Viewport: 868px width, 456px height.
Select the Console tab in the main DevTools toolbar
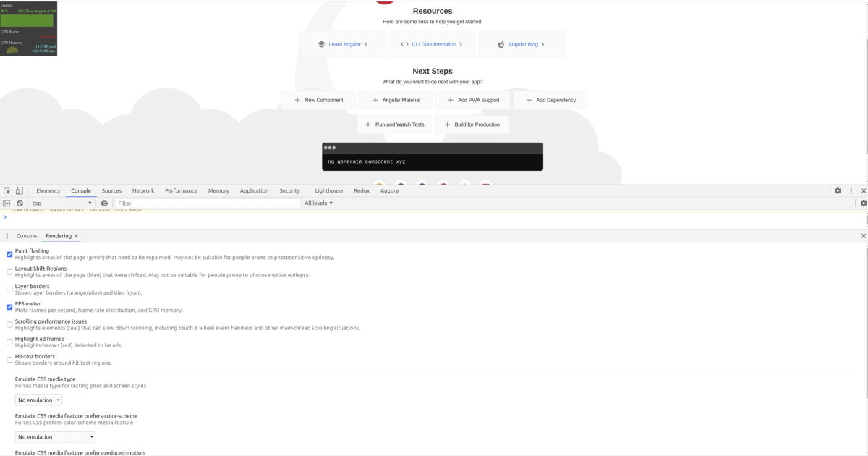click(x=81, y=190)
